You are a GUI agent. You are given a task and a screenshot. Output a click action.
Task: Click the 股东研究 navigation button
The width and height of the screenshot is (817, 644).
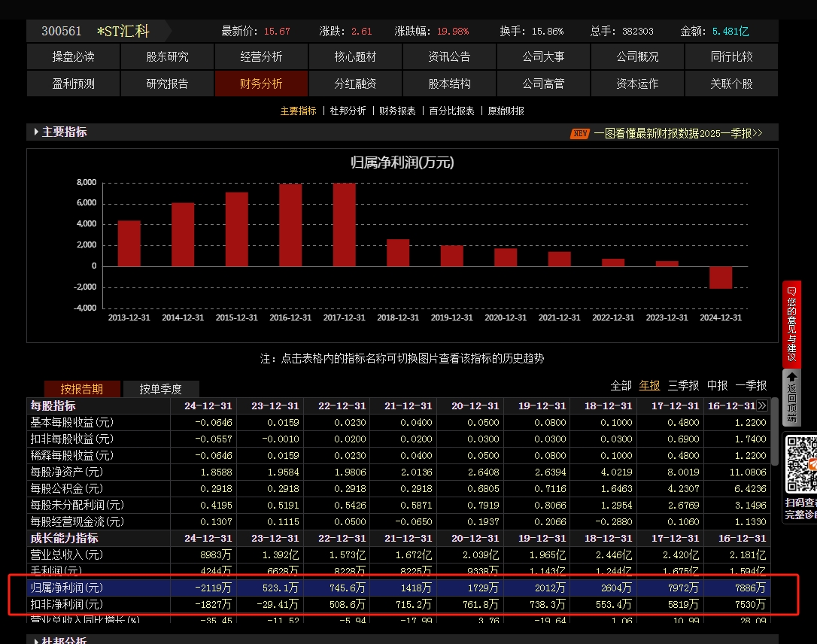click(167, 56)
